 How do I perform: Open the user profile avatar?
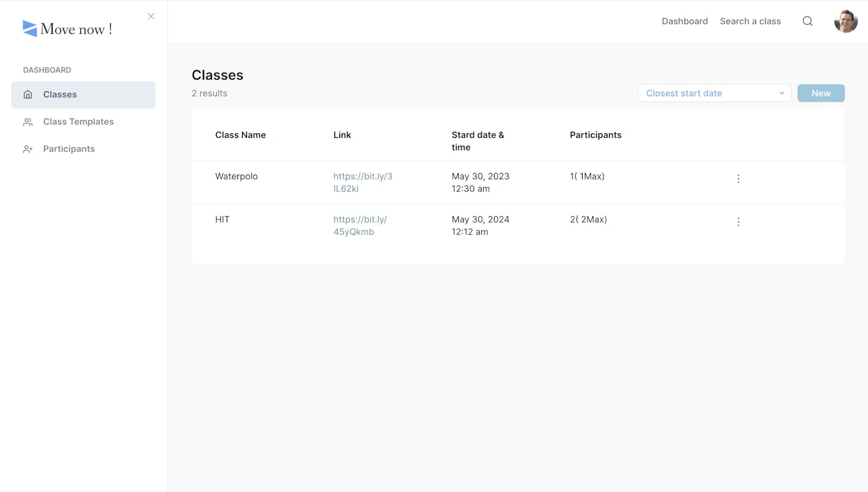click(845, 21)
